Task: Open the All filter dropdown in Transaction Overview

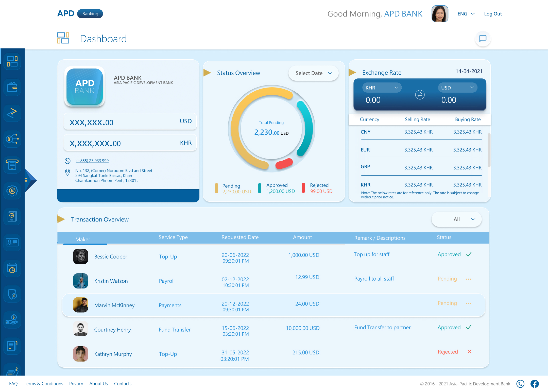Action: 456,219
